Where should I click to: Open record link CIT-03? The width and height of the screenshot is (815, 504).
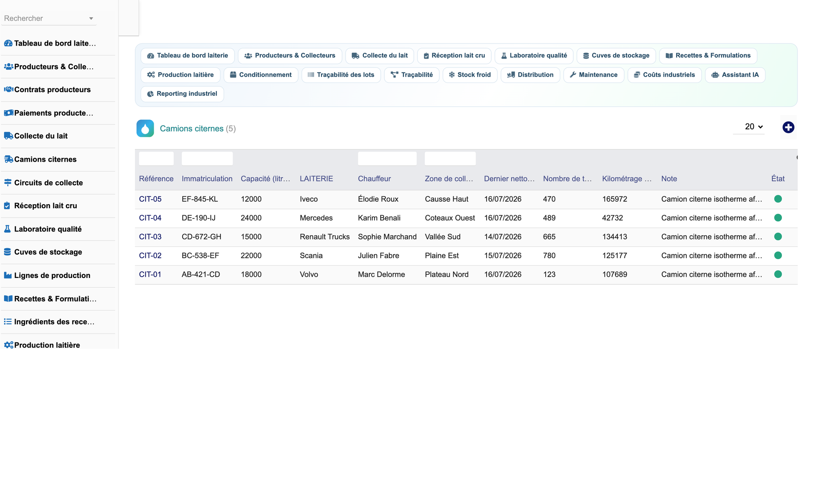[x=150, y=237]
